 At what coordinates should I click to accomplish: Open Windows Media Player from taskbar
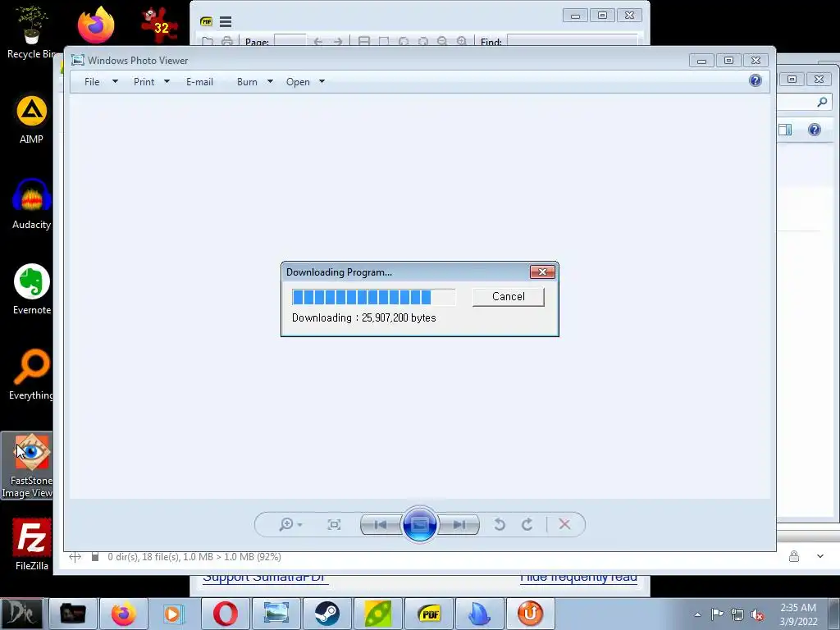pyautogui.click(x=174, y=614)
